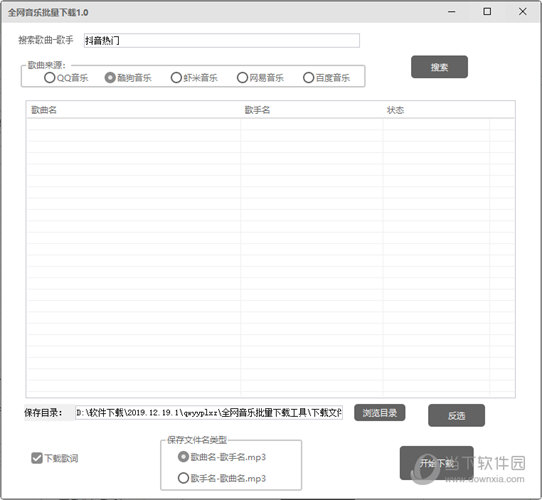Sort by the 歌手名 column header
Image resolution: width=542 pixels, height=500 pixels.
pyautogui.click(x=311, y=110)
